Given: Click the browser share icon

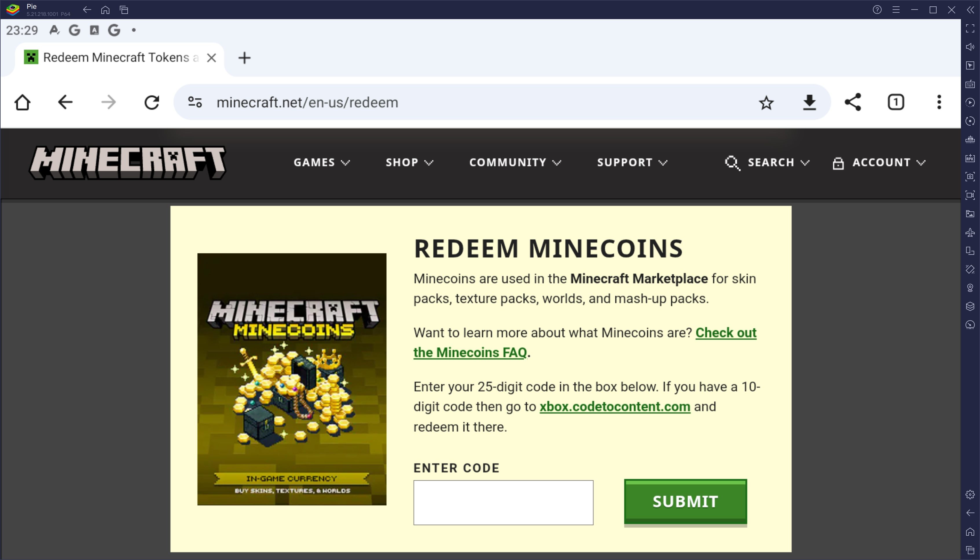Looking at the screenshot, I should (x=853, y=102).
